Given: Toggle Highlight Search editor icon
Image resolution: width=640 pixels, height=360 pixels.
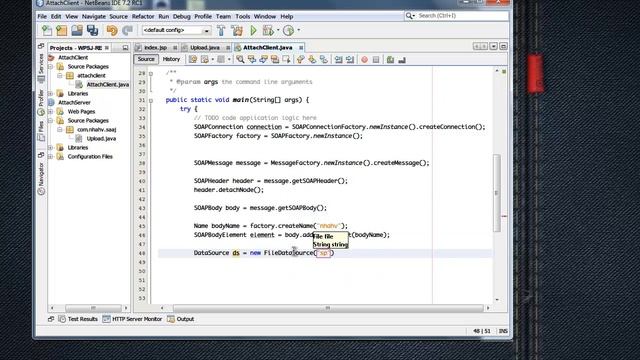Looking at the screenshot, I should [275, 60].
